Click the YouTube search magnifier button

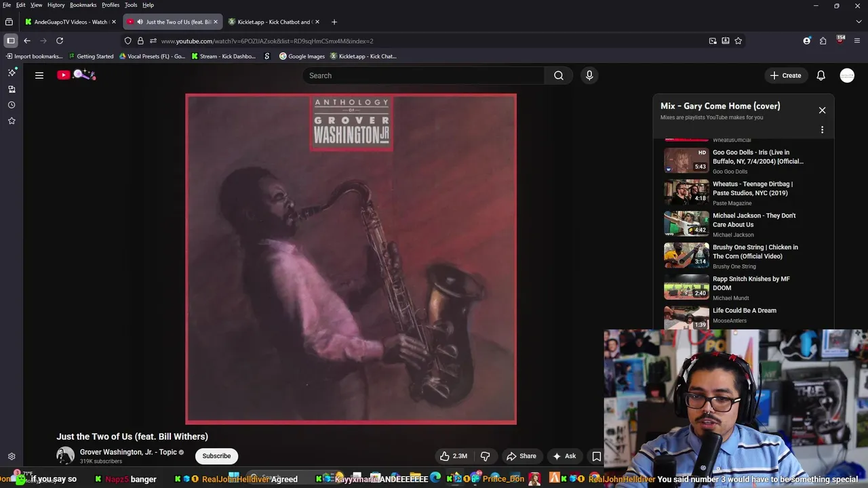click(x=559, y=75)
